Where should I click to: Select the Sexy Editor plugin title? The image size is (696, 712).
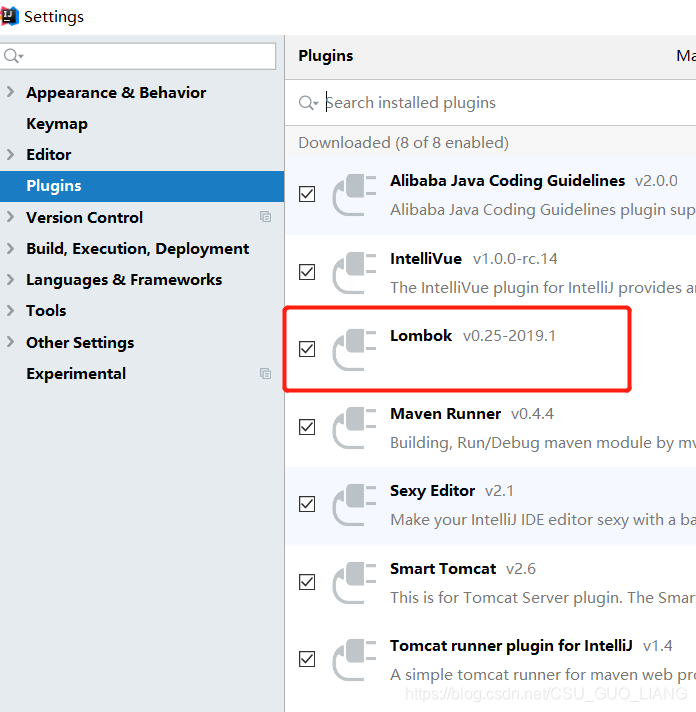(432, 491)
